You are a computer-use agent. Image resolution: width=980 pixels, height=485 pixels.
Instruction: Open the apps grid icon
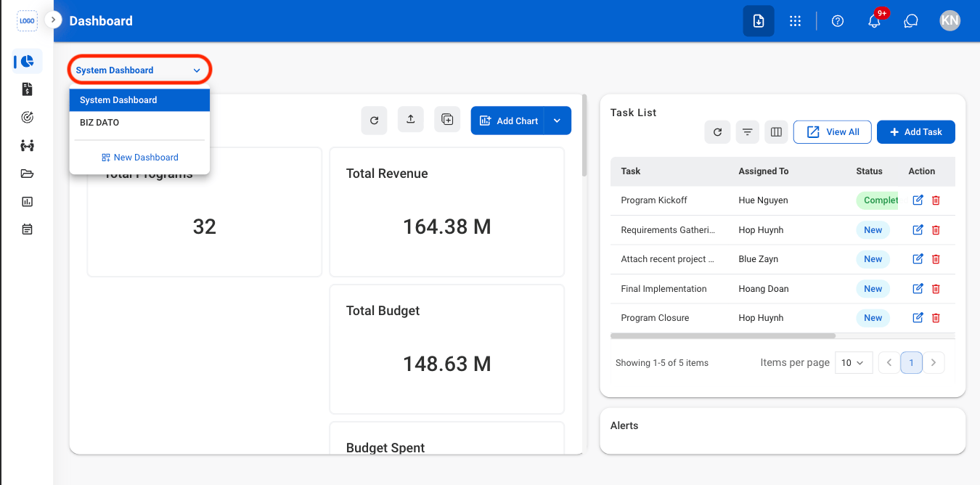795,21
